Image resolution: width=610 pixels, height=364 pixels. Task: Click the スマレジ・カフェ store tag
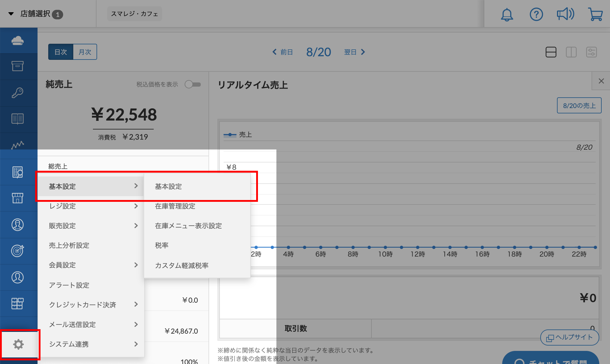pyautogui.click(x=134, y=14)
